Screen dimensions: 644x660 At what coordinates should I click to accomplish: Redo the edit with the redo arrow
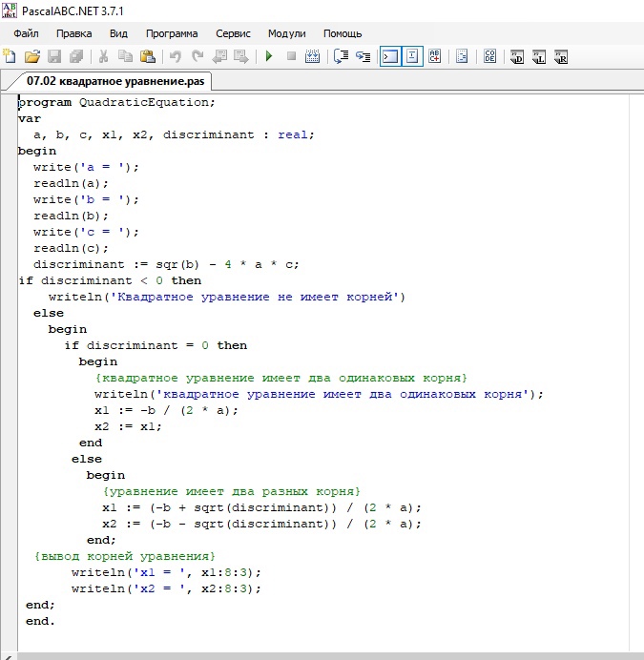(197, 56)
